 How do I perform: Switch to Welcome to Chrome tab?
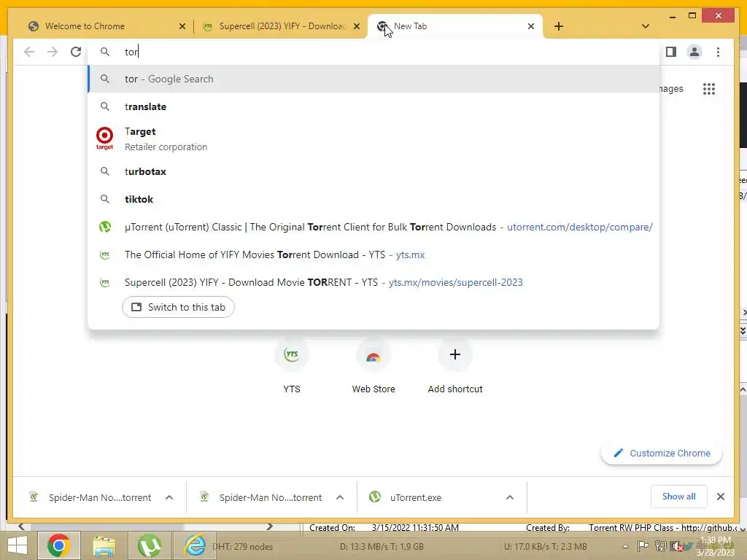[x=101, y=26]
